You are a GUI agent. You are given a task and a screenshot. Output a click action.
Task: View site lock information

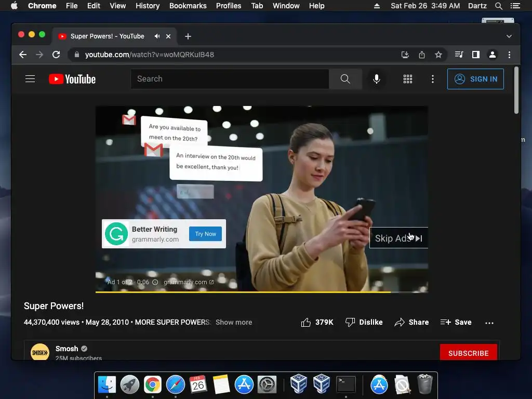click(x=77, y=55)
